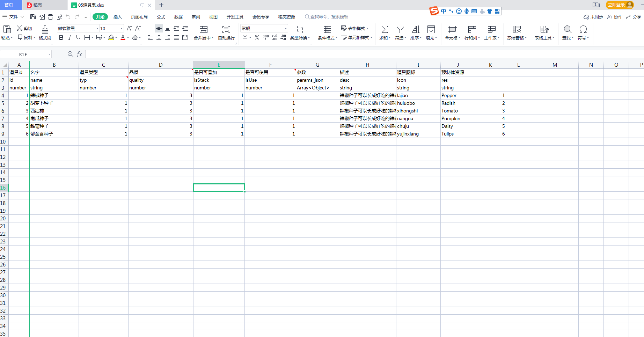Viewport: 644px width, 337px height.
Task: Click the Save icon in quick toolbar
Action: (x=33, y=17)
